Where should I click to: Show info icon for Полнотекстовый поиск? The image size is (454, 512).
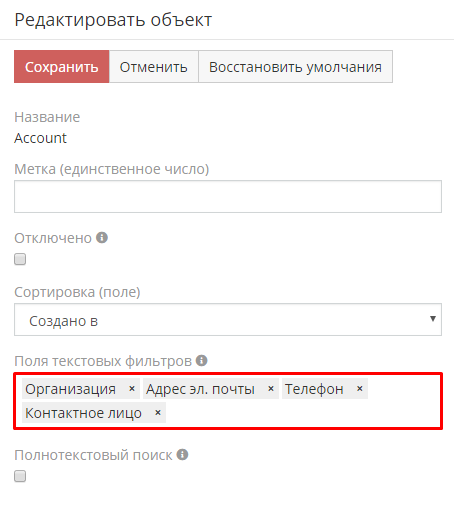pos(182,454)
